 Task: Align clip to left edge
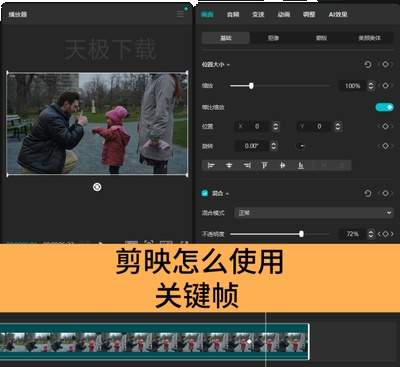(x=211, y=165)
